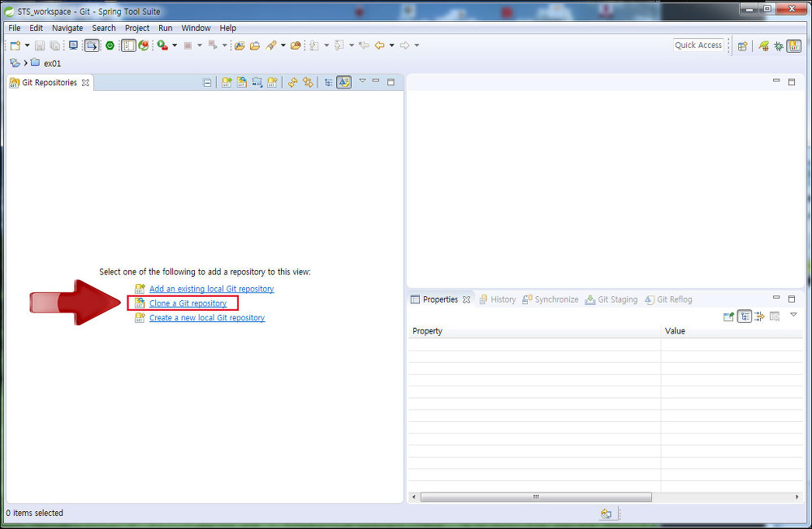Open the New wizard dropdown arrow
Screen dimensions: 812x529
tap(27, 45)
